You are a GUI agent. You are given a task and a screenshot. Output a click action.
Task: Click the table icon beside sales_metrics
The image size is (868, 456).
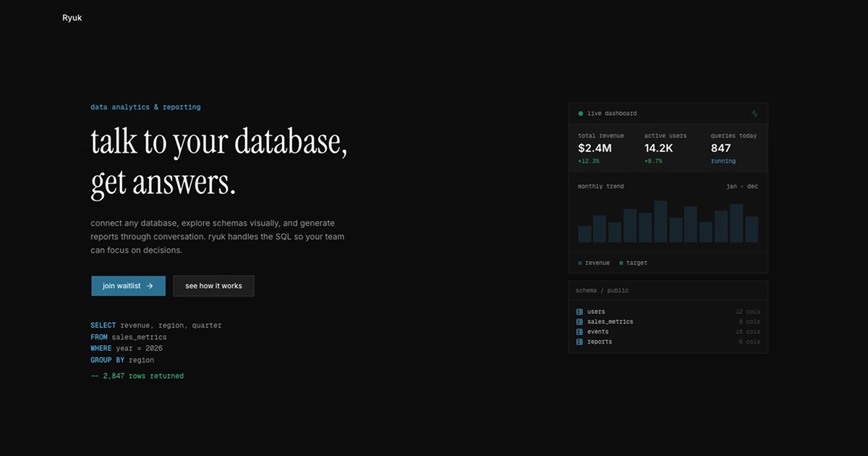[x=579, y=322]
